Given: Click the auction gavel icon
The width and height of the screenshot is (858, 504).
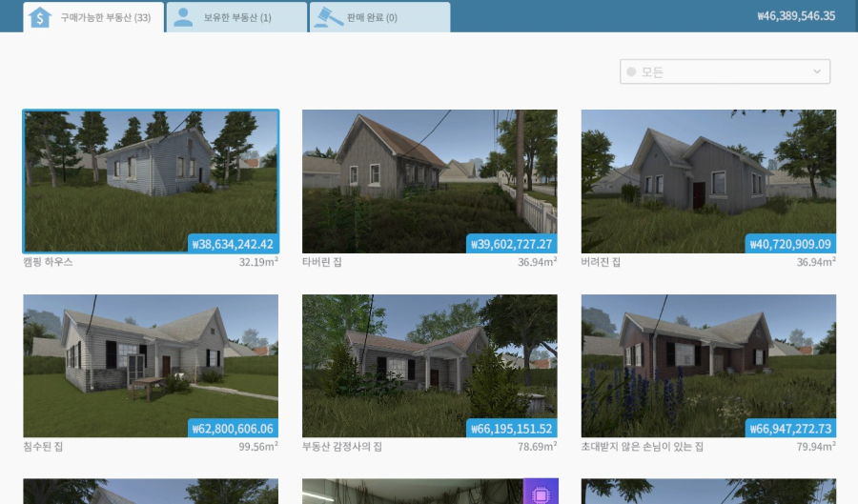Looking at the screenshot, I should (x=327, y=17).
